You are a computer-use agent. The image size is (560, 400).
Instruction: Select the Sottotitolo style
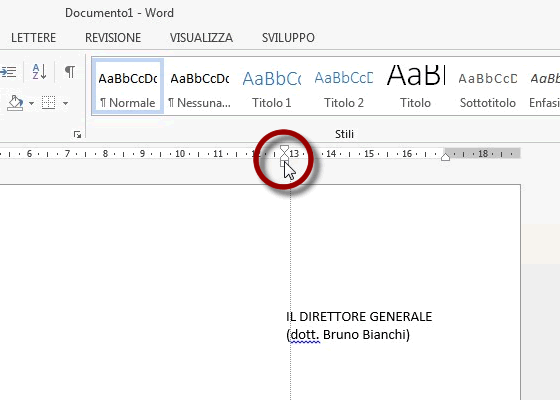click(488, 86)
